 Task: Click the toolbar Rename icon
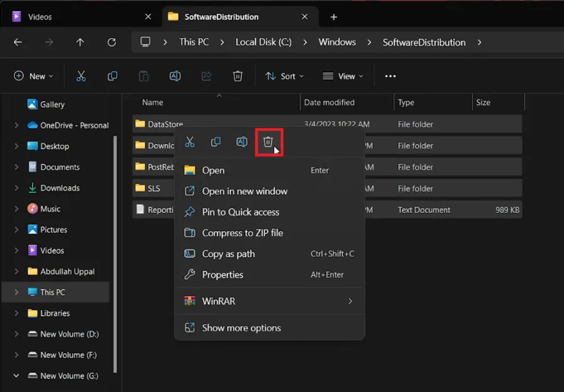point(175,76)
